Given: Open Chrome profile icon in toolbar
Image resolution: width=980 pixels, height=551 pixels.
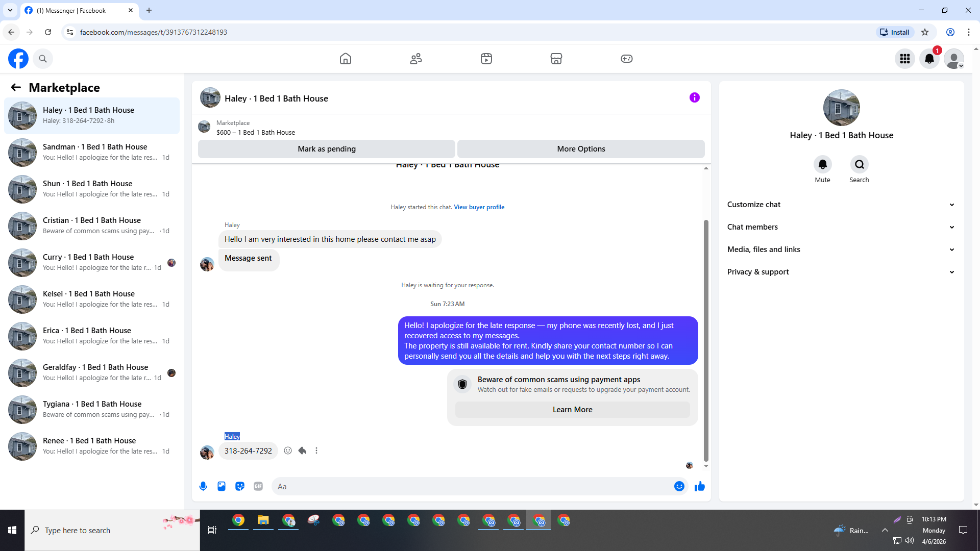Looking at the screenshot, I should click(950, 32).
